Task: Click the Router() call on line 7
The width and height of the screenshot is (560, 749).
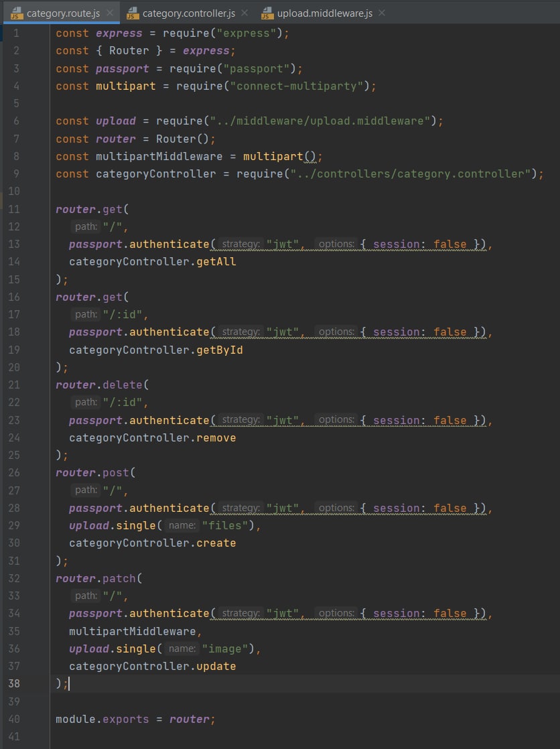Action: 182,139
